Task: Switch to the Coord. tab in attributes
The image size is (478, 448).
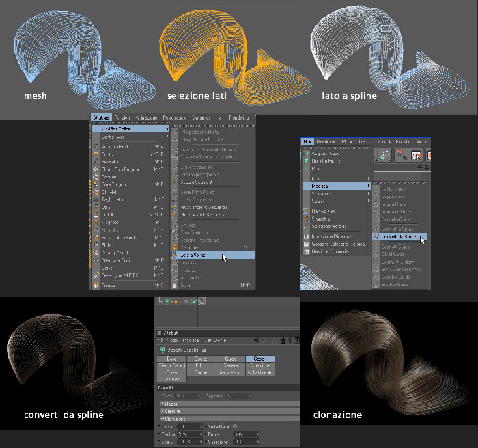Action: pyautogui.click(x=201, y=359)
